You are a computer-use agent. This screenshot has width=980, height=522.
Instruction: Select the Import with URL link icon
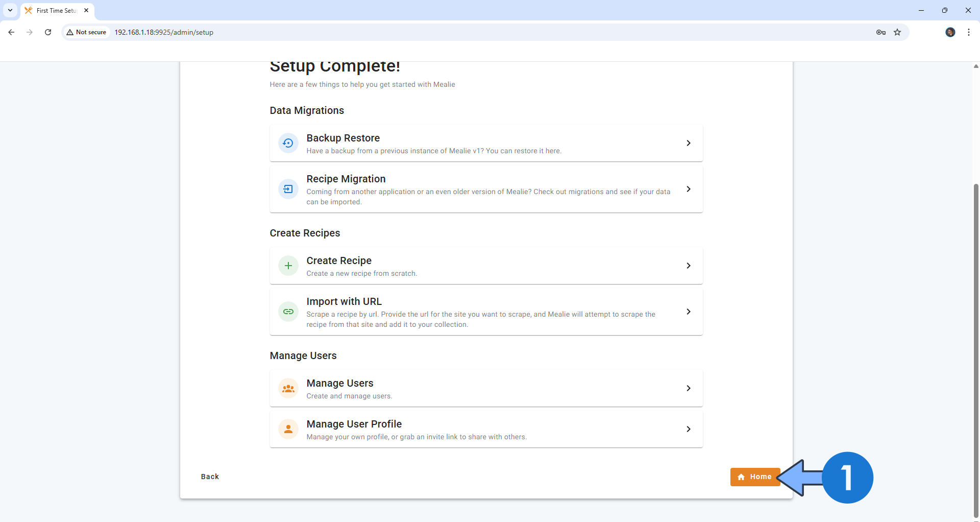click(288, 311)
